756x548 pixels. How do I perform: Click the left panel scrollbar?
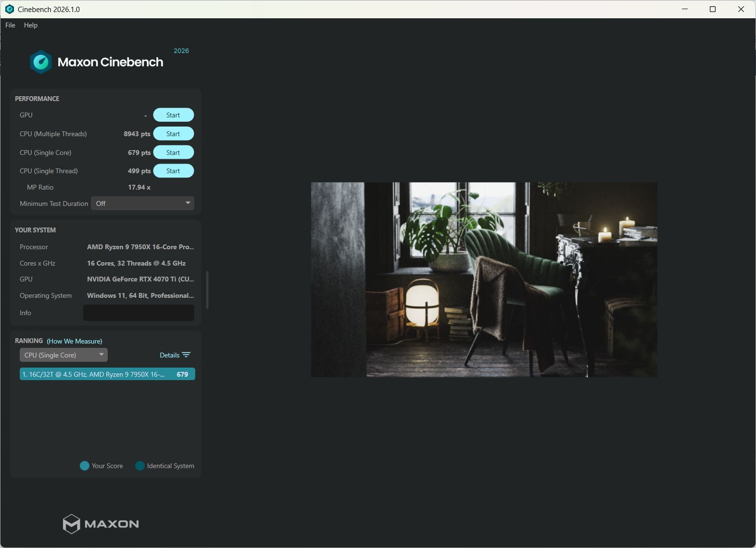pyautogui.click(x=207, y=290)
